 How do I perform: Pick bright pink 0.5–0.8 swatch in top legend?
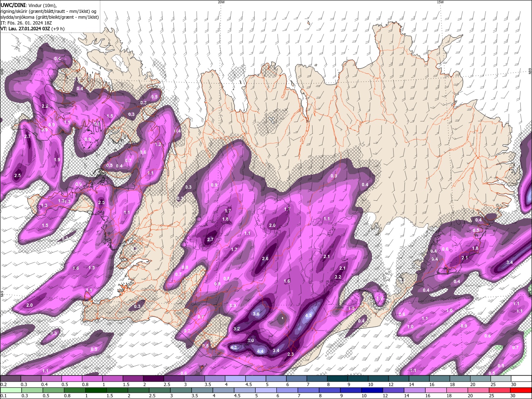click(x=71, y=379)
